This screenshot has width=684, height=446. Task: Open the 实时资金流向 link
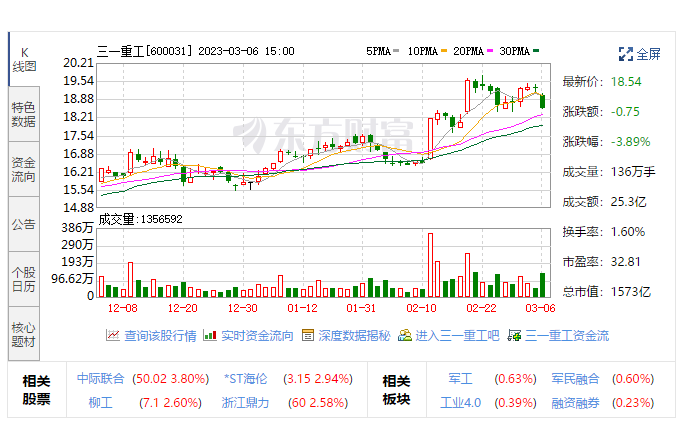pos(257,336)
